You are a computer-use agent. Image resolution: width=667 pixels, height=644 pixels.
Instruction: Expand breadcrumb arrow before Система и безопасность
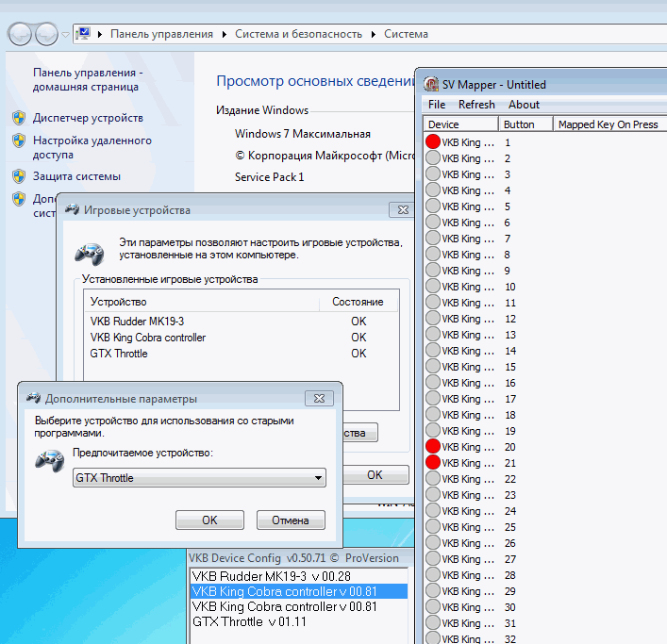(x=225, y=34)
